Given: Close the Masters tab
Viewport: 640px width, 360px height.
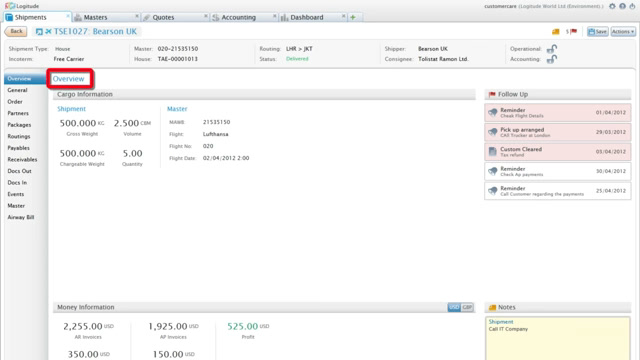Looking at the screenshot, I should coord(137,16).
